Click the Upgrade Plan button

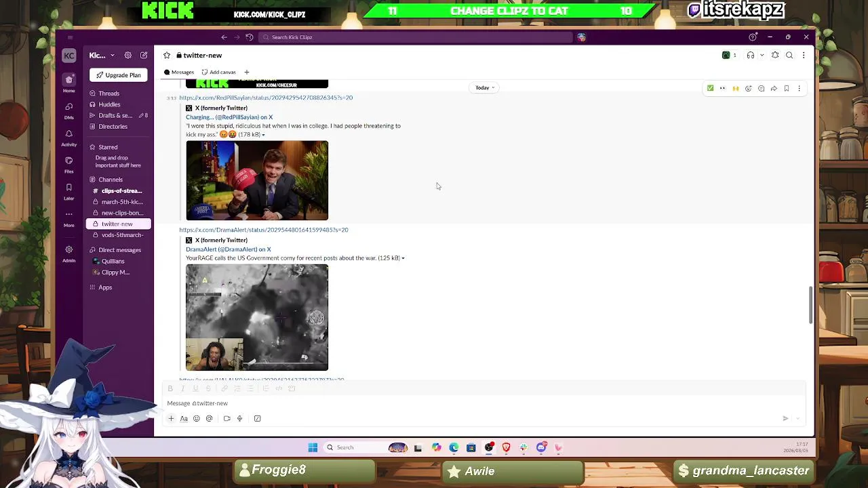click(x=119, y=75)
